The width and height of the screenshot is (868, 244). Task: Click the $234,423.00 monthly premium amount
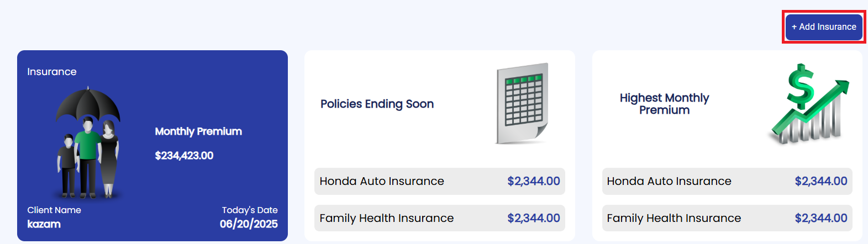point(184,156)
